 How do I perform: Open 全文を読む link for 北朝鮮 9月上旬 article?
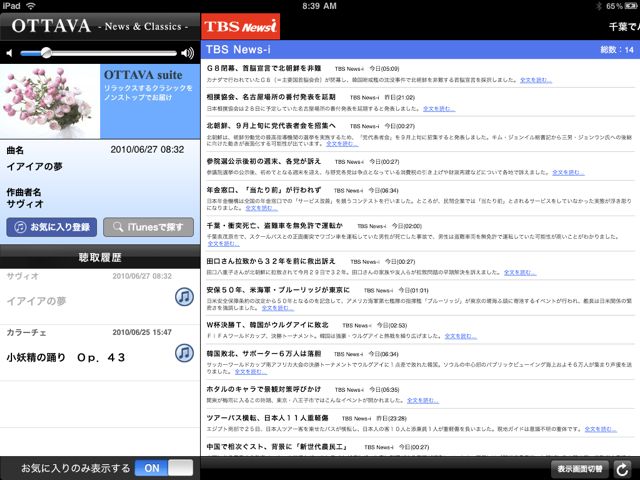[342, 144]
